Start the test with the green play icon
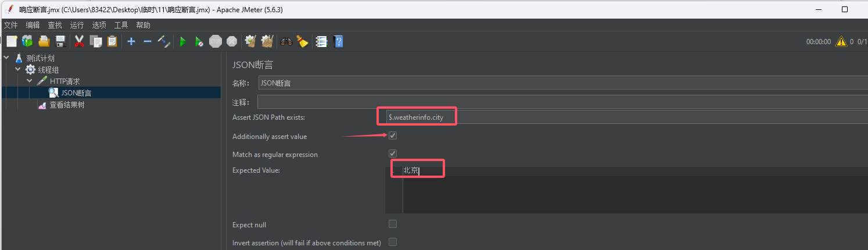Screen dimensions: 868x250 [x=182, y=41]
